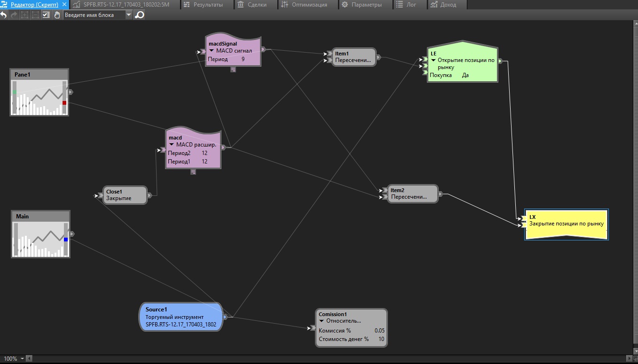The height and width of the screenshot is (364, 638).
Task: Click the expand-selection dashed box icon with plus
Action: tap(24, 15)
